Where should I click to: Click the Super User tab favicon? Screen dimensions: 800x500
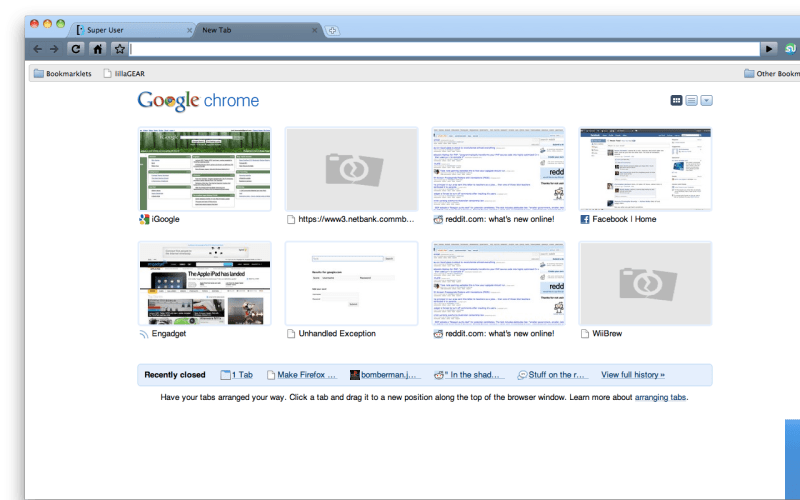click(80, 30)
